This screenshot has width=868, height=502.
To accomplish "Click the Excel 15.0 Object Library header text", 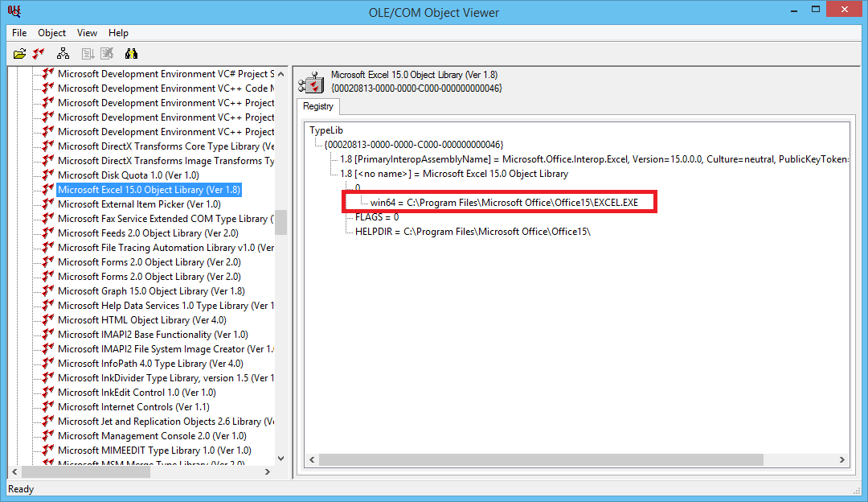I will point(414,74).
